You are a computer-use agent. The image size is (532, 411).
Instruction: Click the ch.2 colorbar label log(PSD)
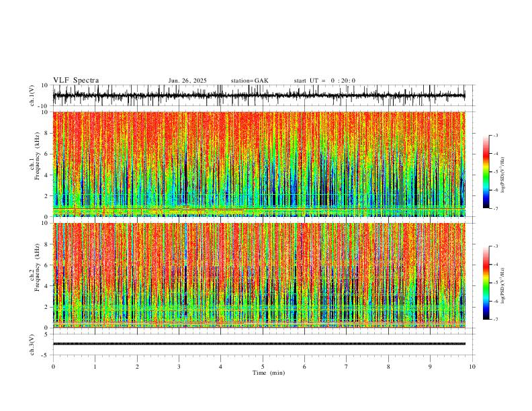point(503,286)
